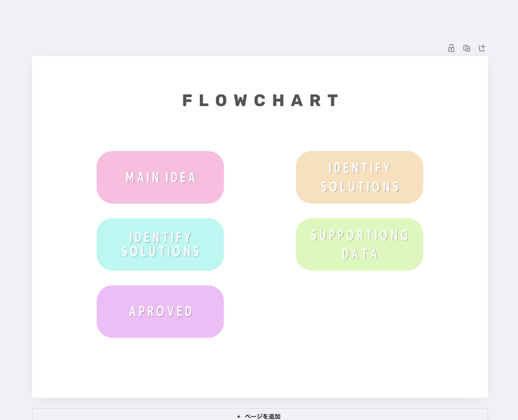
Task: Select the word DATA in the green box
Action: click(x=360, y=254)
